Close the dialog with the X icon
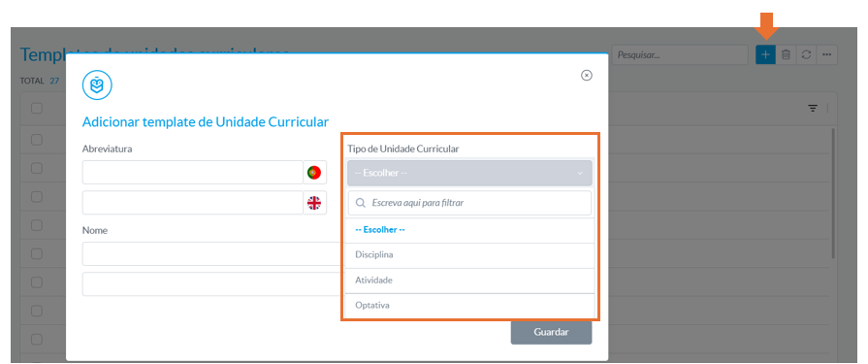The width and height of the screenshot is (868, 364). click(587, 76)
